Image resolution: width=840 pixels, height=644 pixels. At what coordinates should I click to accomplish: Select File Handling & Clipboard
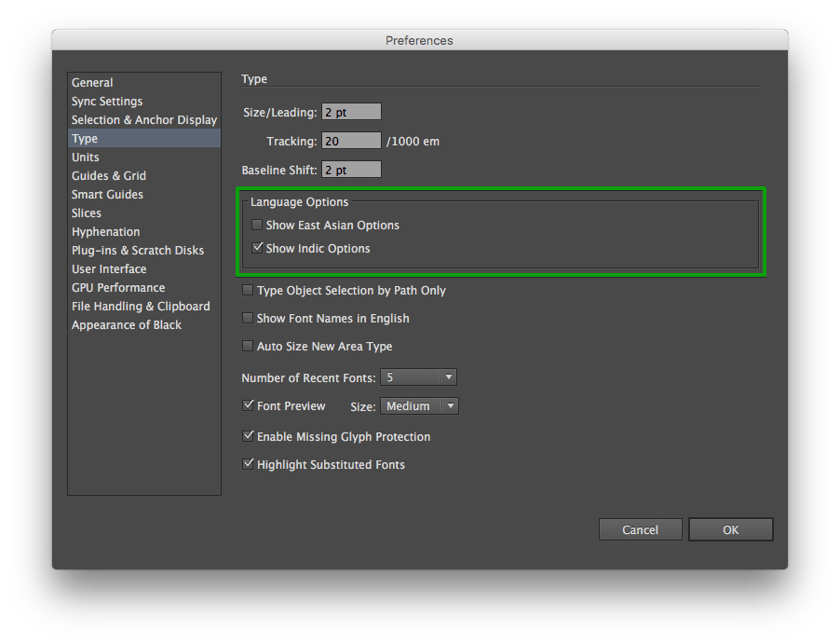coord(144,307)
